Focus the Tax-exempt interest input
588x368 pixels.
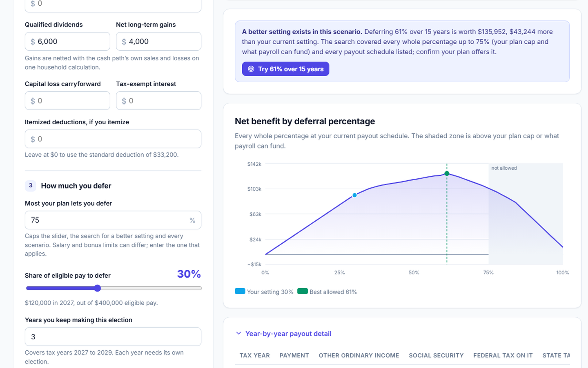coord(158,101)
